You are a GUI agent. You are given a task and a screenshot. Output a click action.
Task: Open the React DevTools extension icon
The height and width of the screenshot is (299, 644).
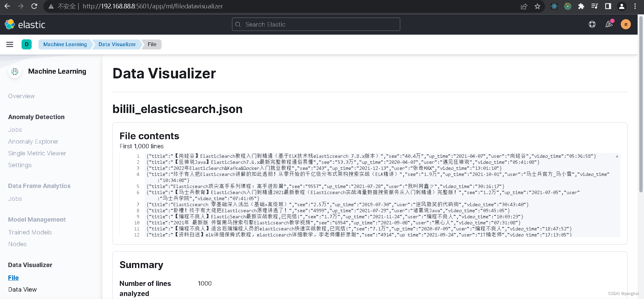(x=554, y=6)
